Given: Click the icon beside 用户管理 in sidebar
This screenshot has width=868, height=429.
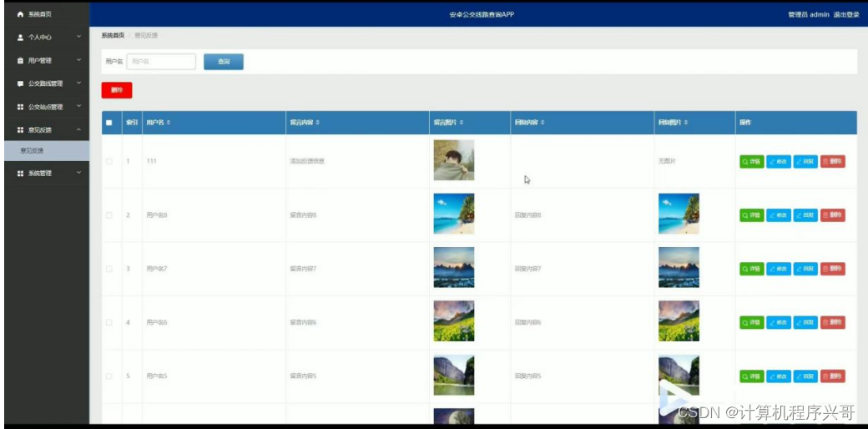Looking at the screenshot, I should 21,60.
